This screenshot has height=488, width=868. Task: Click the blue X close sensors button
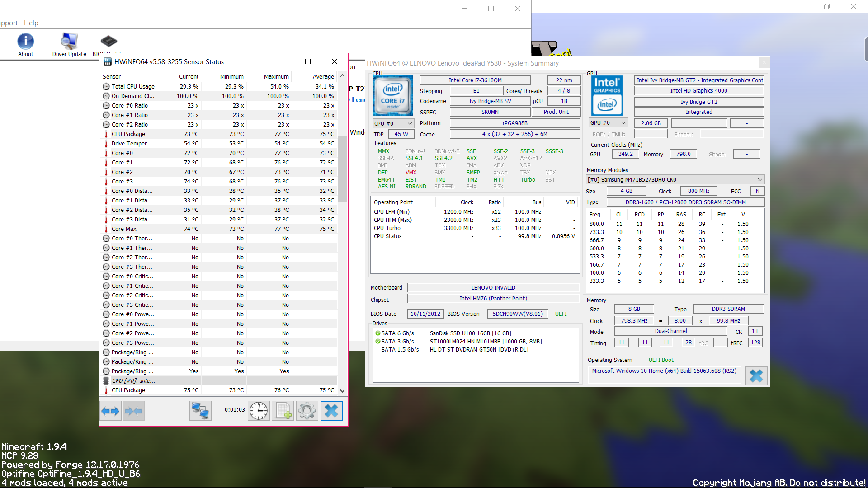331,411
